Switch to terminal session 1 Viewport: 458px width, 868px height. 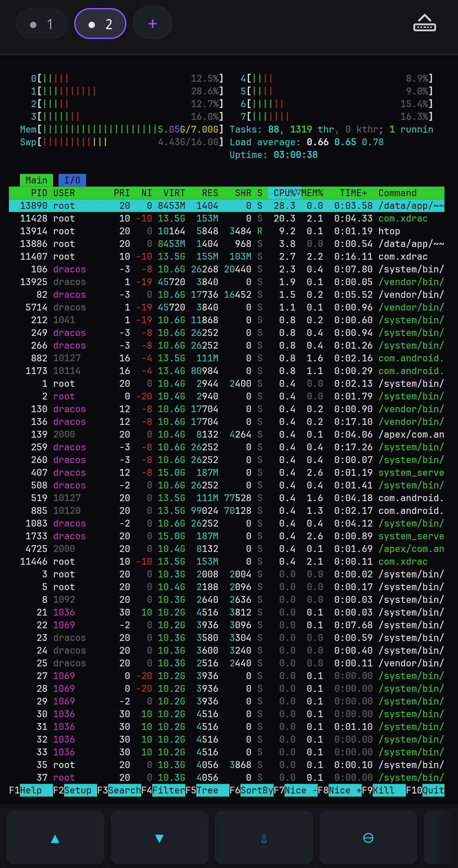pyautogui.click(x=42, y=24)
